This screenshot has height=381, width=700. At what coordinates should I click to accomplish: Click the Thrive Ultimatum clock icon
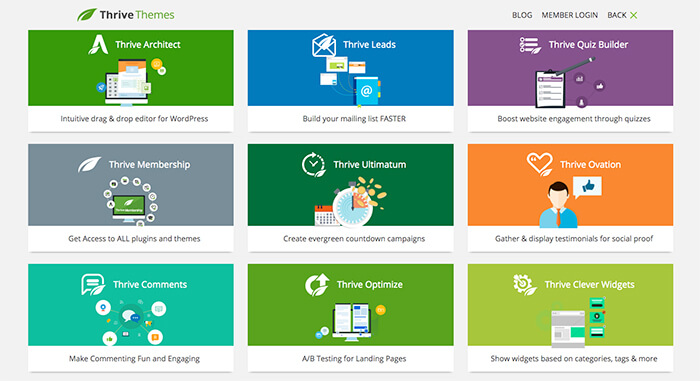tap(313, 164)
